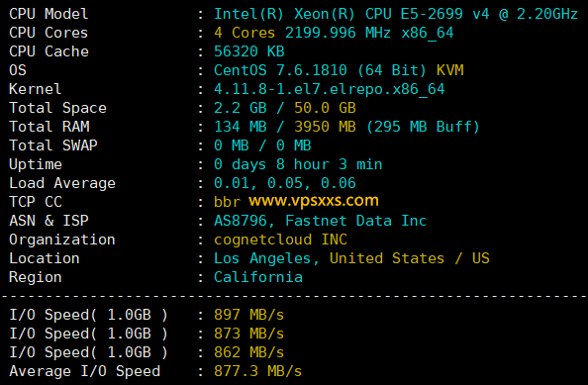Select the '56320 KB' cache value

coord(249,51)
